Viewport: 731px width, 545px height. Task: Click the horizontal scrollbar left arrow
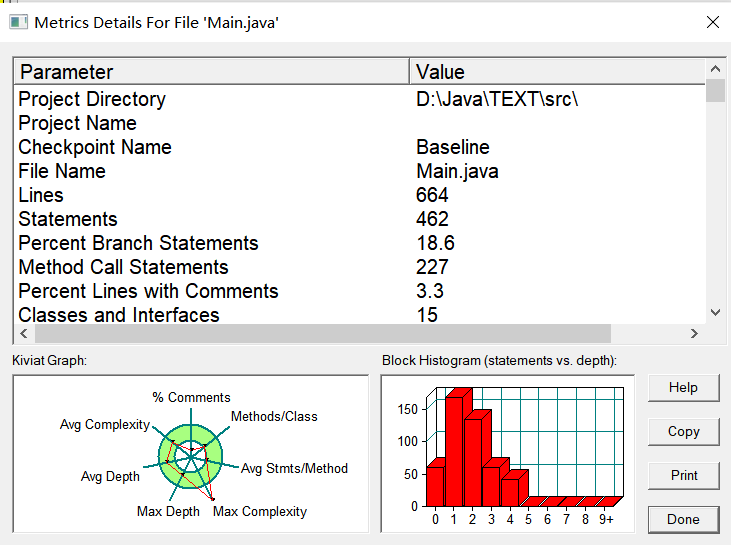click(24, 333)
